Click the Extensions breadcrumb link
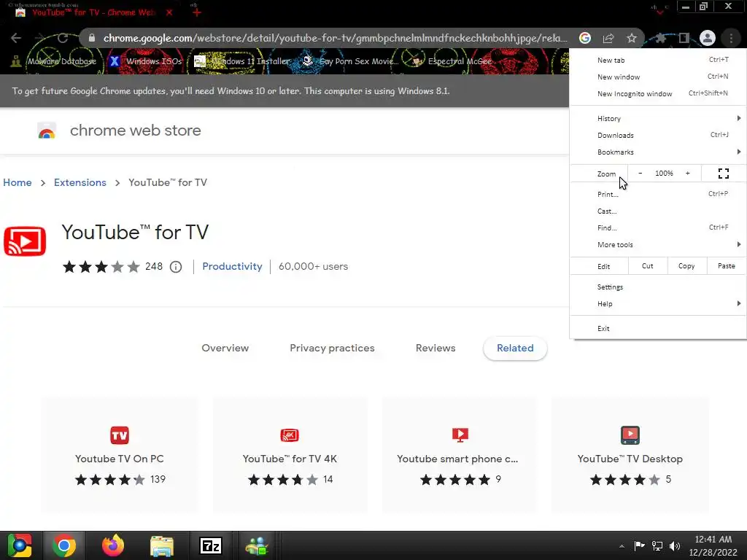The width and height of the screenshot is (747, 560). 80,183
